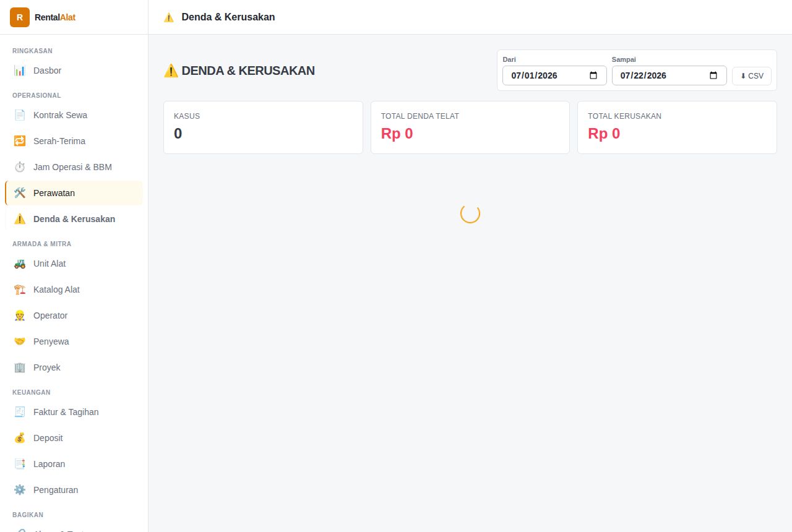The height and width of the screenshot is (532, 792).
Task: Open the Proyek menu item
Action: click(x=74, y=367)
